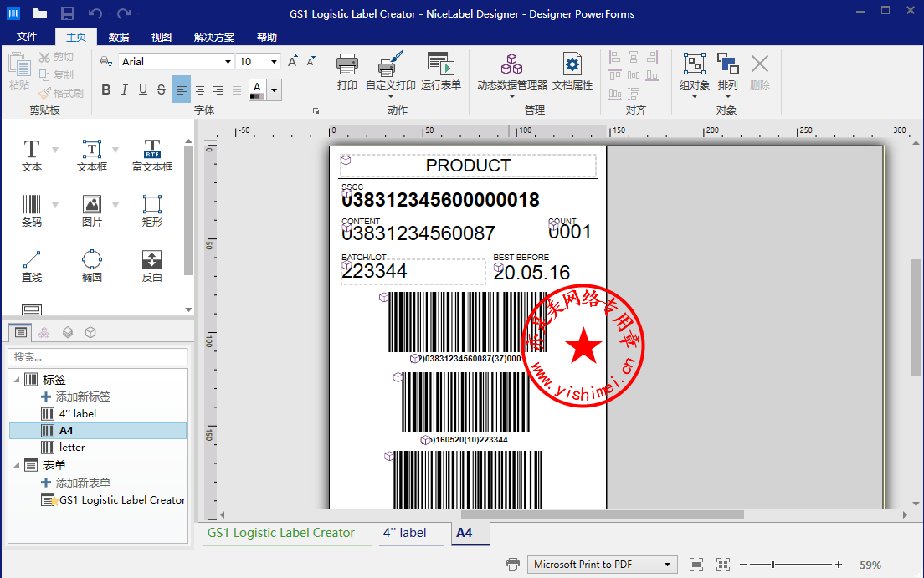Open the Arial font name dropdown
This screenshot has height=578, width=924.
[228, 62]
